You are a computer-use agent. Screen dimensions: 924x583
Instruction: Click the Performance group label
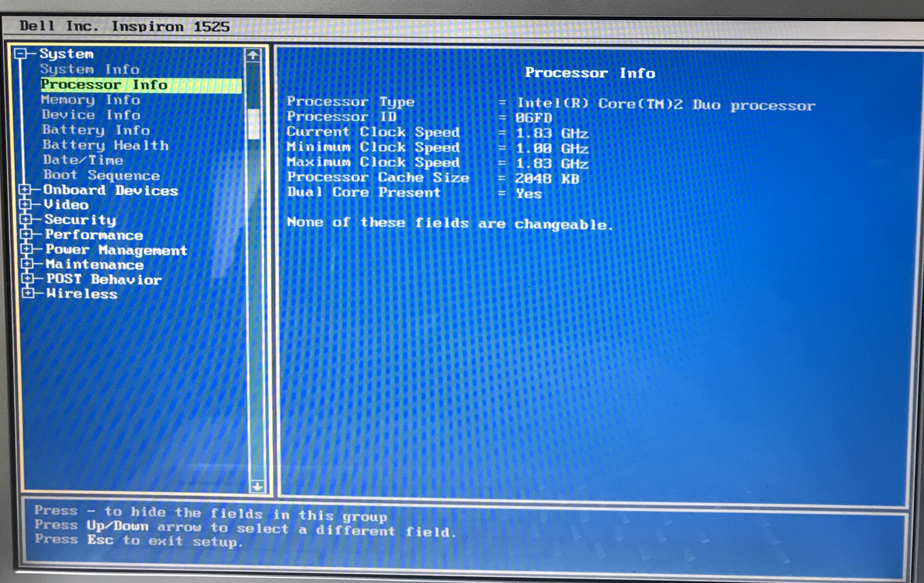tap(94, 235)
